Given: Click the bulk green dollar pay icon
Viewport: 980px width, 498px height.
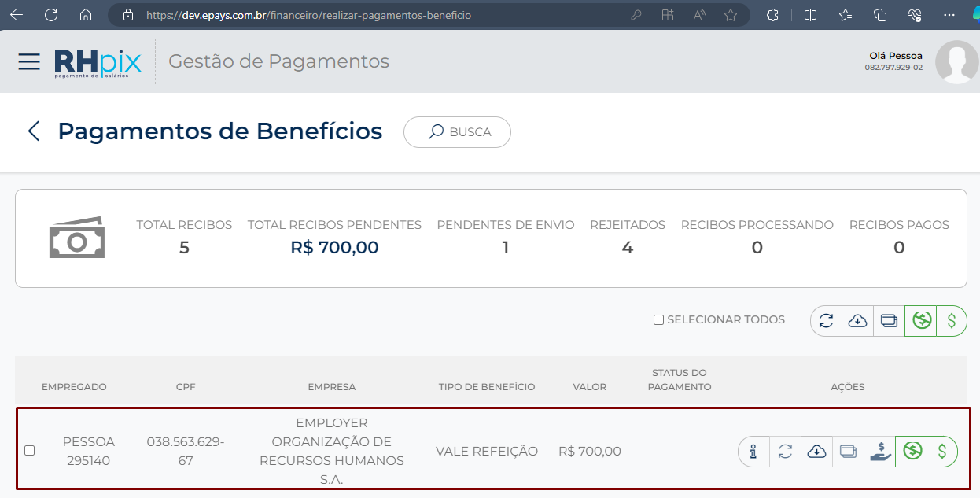Looking at the screenshot, I should 952,321.
